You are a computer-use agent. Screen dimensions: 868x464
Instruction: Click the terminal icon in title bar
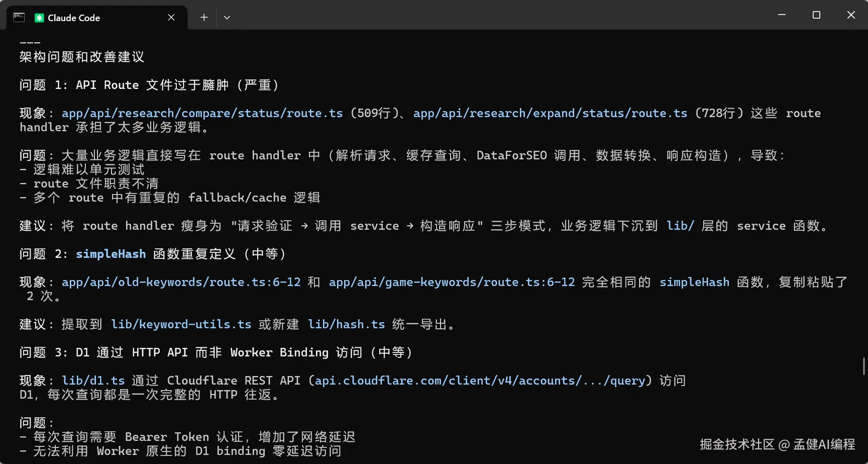click(x=19, y=18)
